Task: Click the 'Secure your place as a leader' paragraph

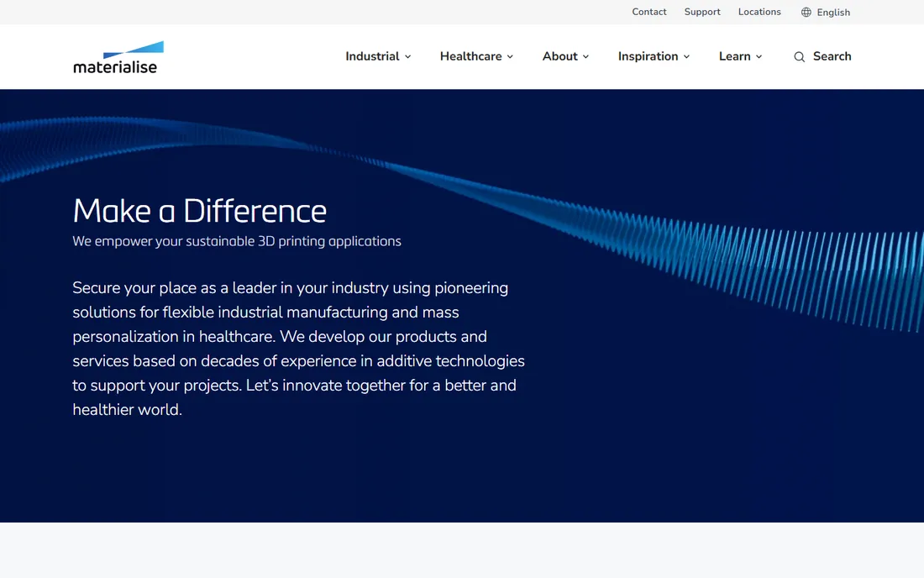Action: click(299, 349)
